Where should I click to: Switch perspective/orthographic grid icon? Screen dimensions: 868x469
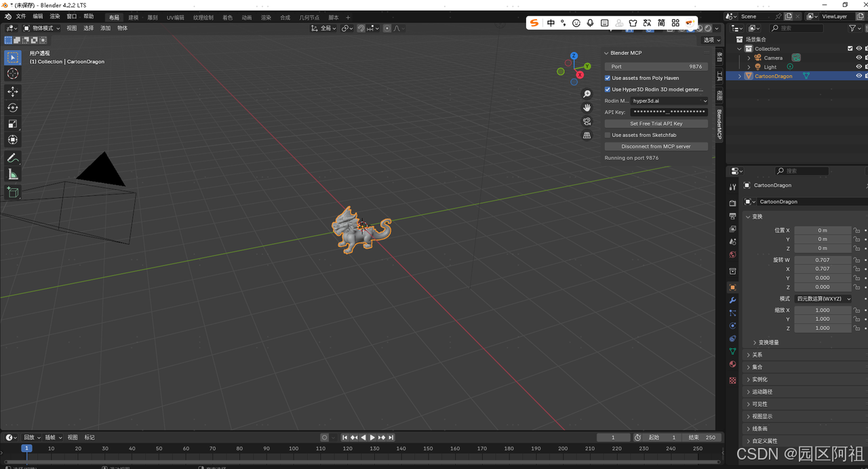587,136
